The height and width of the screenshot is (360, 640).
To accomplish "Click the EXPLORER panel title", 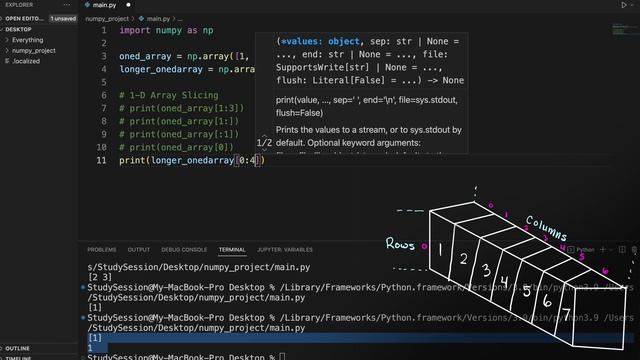I will tap(19, 5).
